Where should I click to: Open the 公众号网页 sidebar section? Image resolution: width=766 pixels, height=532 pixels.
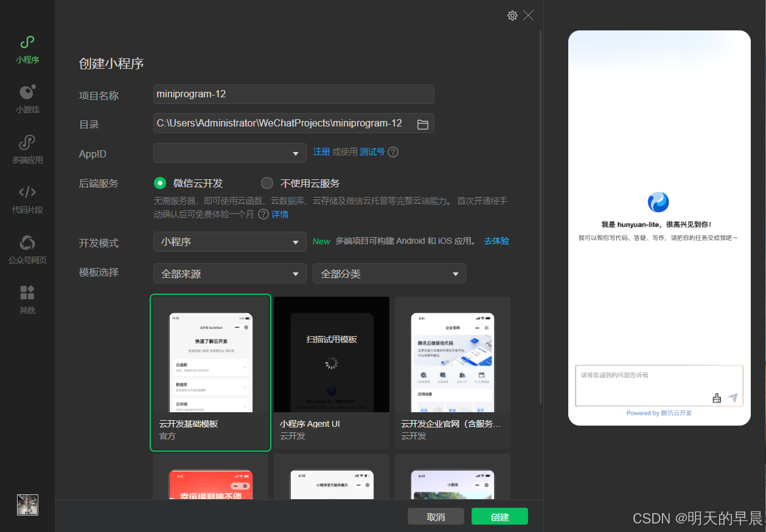click(27, 250)
